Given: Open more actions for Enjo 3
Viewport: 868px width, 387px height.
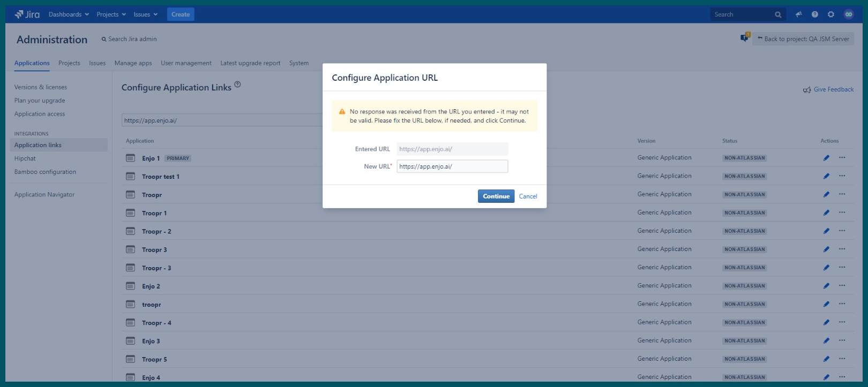Looking at the screenshot, I should click(x=842, y=340).
